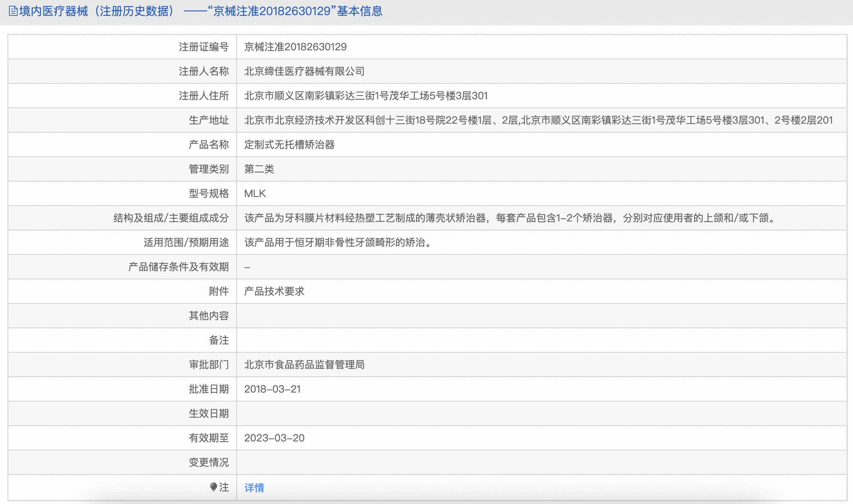
Task: Click the model specification MLK cell
Action: click(x=255, y=193)
